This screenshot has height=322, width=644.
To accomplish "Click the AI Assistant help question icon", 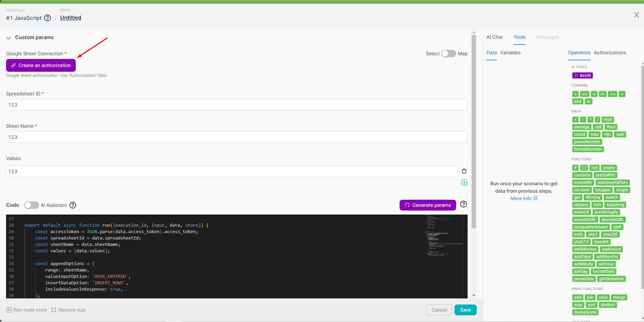I will tap(73, 205).
